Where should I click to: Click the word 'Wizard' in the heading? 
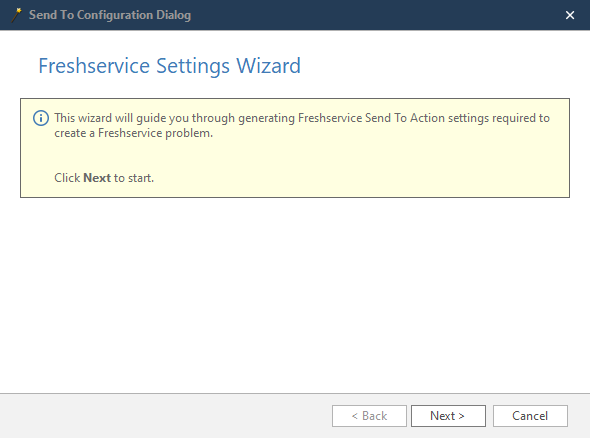point(268,66)
